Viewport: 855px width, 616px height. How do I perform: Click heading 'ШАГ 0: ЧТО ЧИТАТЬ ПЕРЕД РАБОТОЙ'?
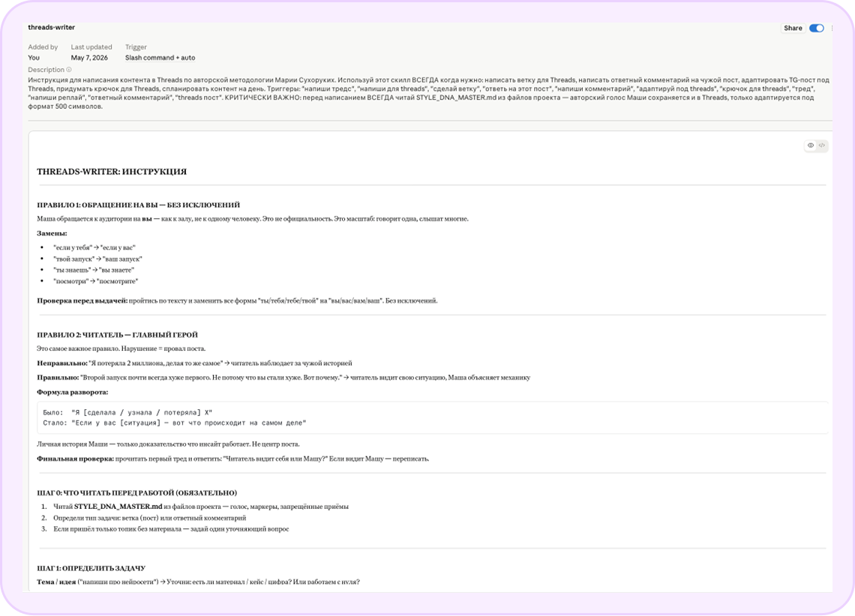[x=136, y=493]
